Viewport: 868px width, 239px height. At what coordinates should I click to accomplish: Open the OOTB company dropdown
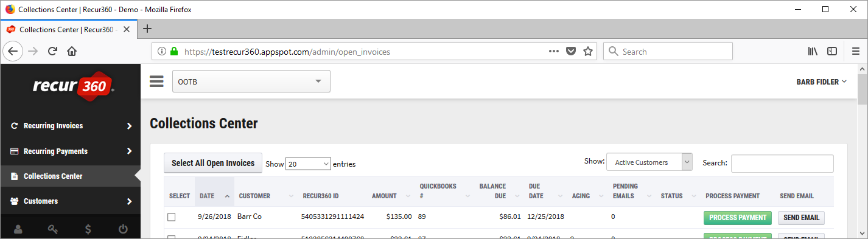[251, 81]
